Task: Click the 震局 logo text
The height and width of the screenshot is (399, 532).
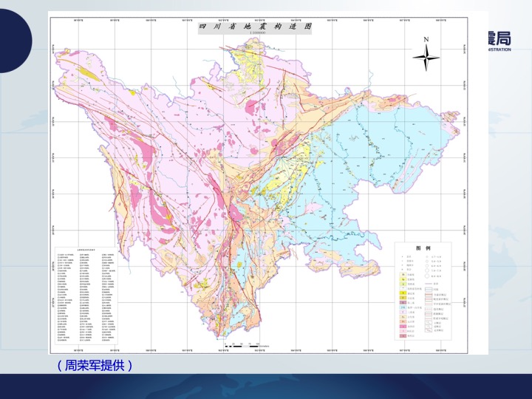Action: [499, 38]
